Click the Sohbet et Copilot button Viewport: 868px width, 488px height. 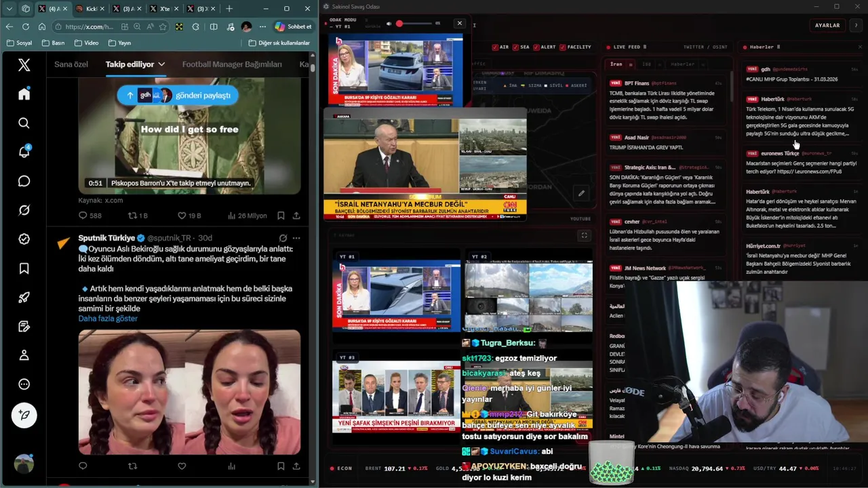click(x=293, y=26)
